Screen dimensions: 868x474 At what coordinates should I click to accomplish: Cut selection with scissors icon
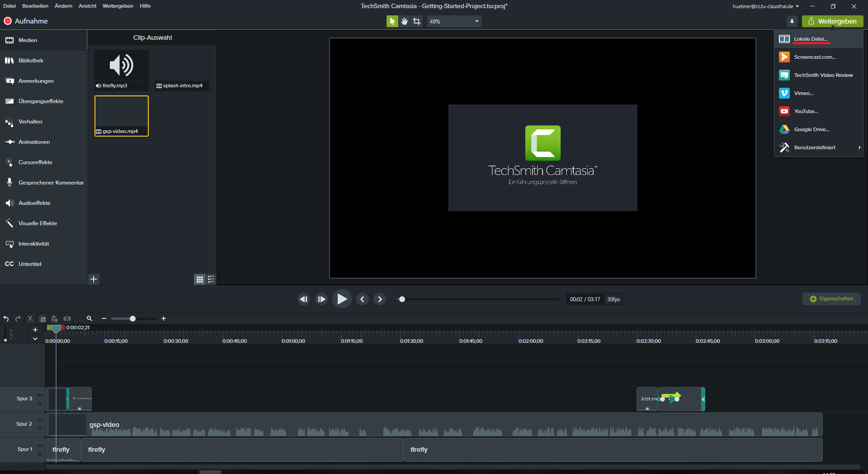(30, 319)
